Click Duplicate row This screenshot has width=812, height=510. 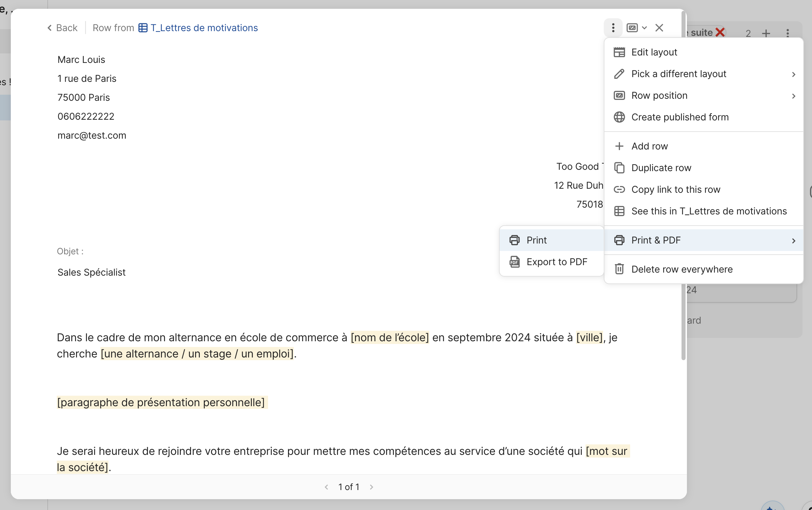coord(661,168)
